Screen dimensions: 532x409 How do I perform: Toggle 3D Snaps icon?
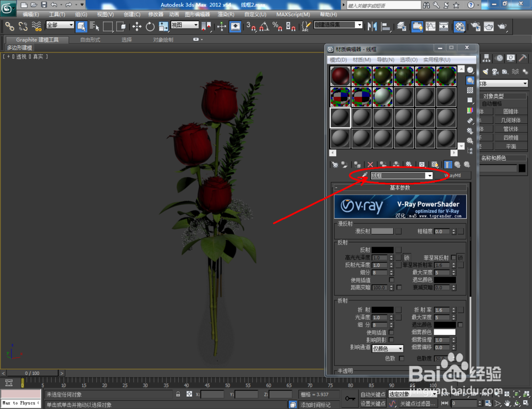[x=251, y=27]
